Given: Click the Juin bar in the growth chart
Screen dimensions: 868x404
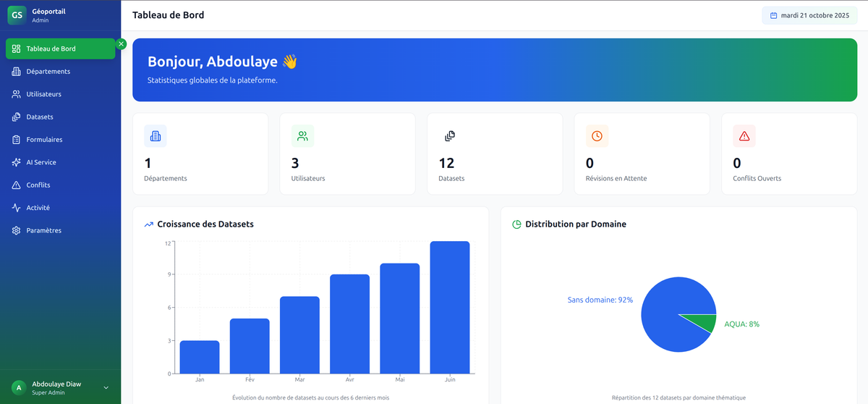Looking at the screenshot, I should pos(450,308).
